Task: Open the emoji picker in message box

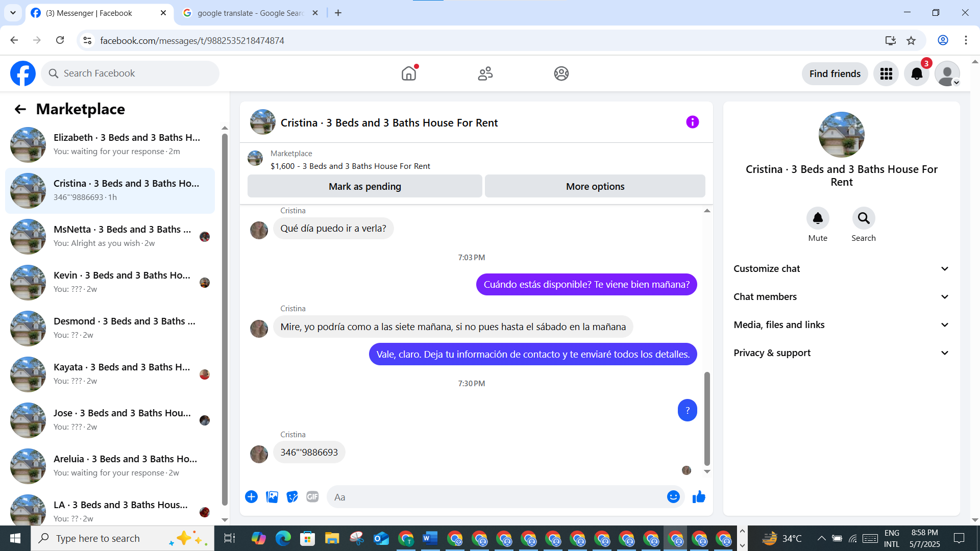Action: pos(673,497)
